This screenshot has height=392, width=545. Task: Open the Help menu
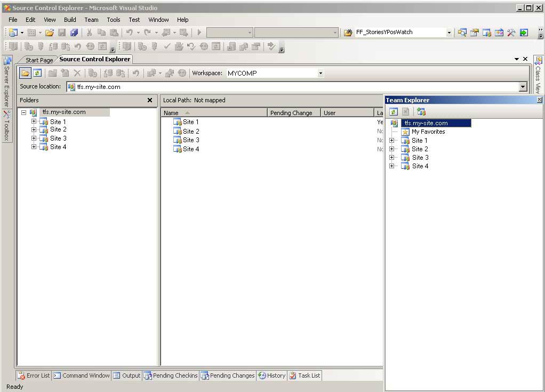coord(182,20)
